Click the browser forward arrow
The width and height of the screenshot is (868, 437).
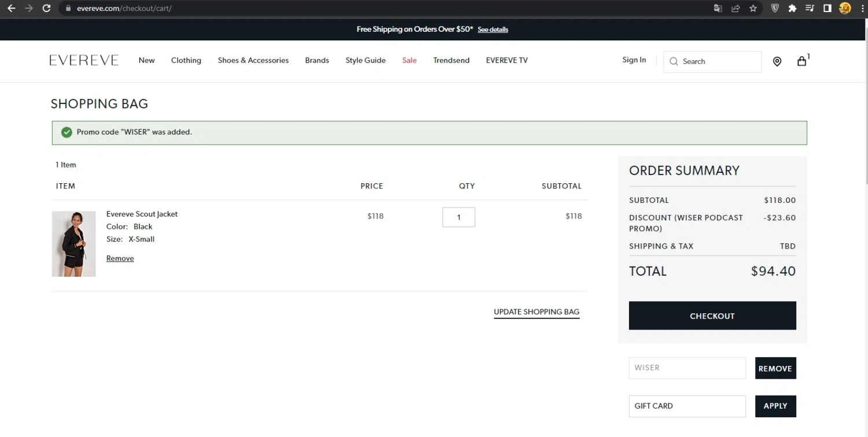tap(29, 8)
